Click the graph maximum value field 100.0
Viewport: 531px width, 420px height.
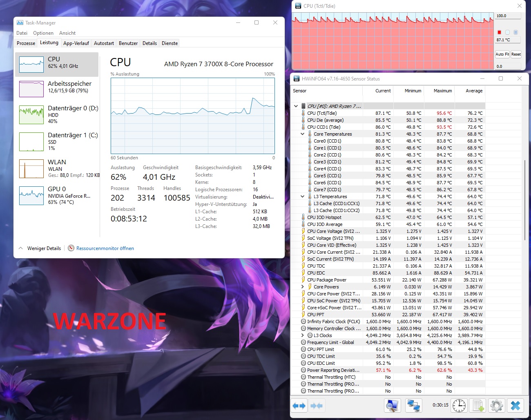pyautogui.click(x=508, y=16)
